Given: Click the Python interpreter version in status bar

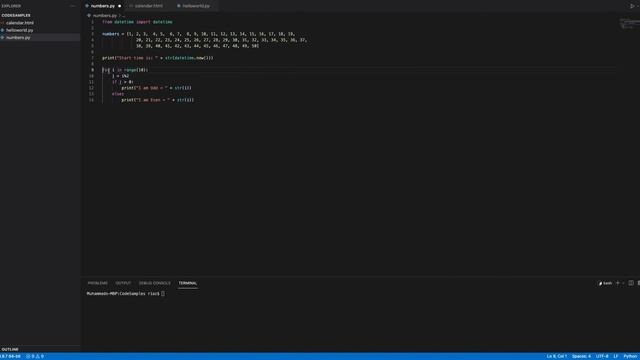Looking at the screenshot, I should (x=10, y=356).
